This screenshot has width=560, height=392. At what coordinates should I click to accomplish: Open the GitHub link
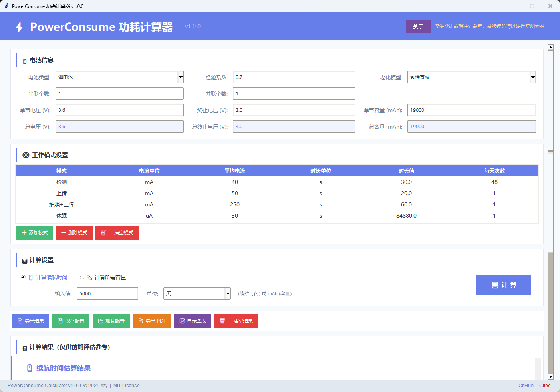526,386
